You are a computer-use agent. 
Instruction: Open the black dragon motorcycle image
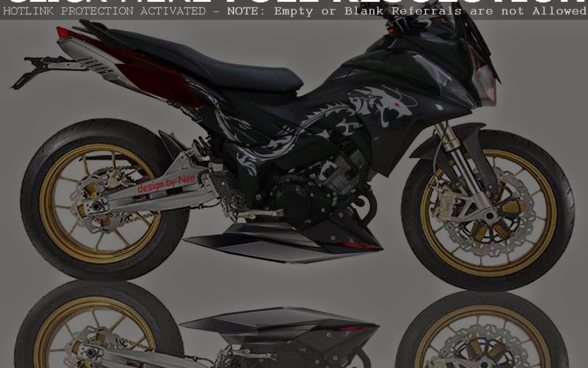tap(294, 194)
